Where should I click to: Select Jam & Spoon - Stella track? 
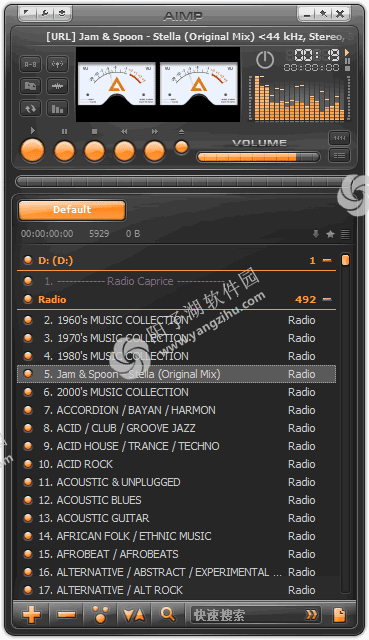(x=176, y=374)
